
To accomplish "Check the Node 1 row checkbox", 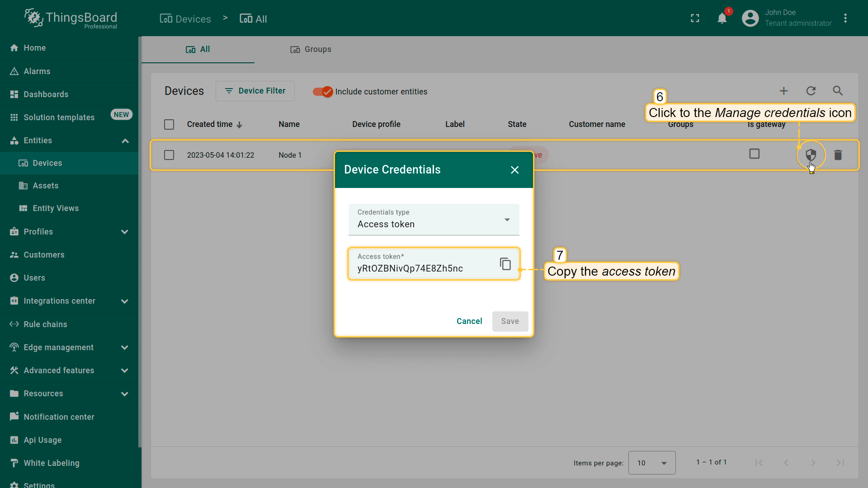I will pos(169,155).
